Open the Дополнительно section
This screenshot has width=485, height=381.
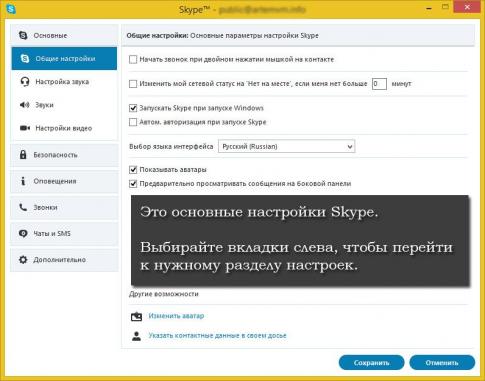click(64, 260)
